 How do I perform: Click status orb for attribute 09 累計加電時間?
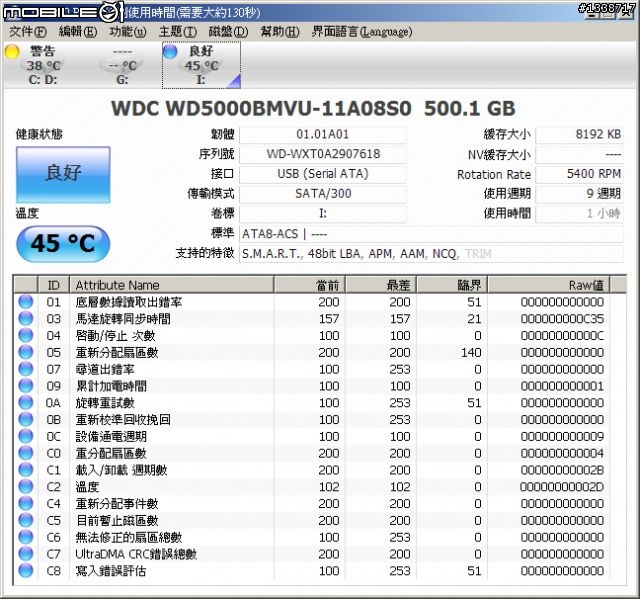(x=25, y=386)
